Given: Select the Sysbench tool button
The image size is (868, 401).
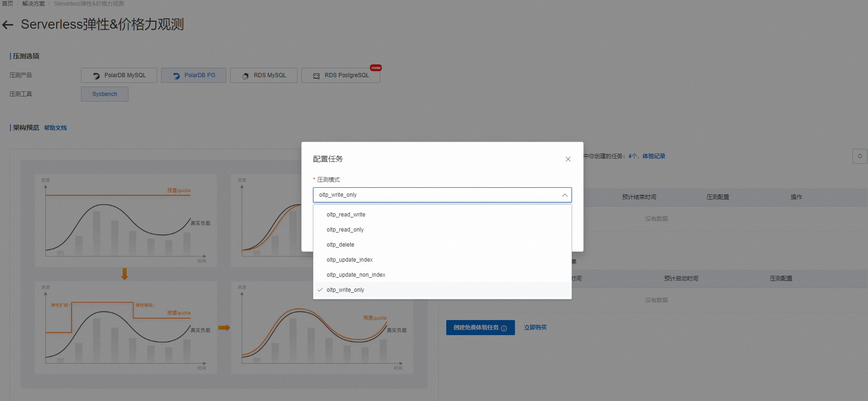Looking at the screenshot, I should point(104,94).
